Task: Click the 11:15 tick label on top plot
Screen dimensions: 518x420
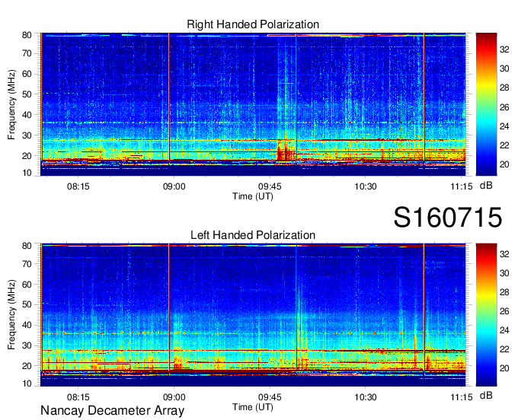Action: pos(462,186)
